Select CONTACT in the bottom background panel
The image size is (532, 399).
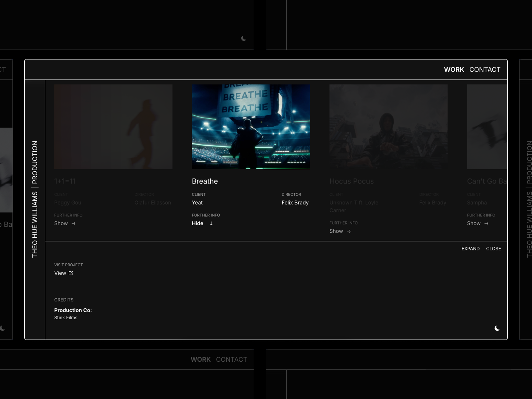[x=231, y=359]
